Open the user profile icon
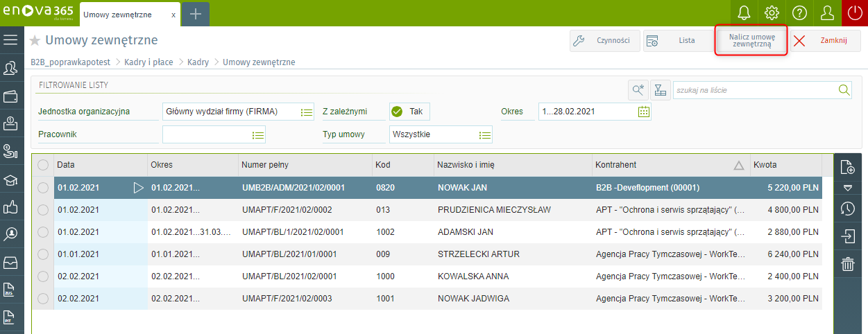868x334 pixels. click(827, 13)
